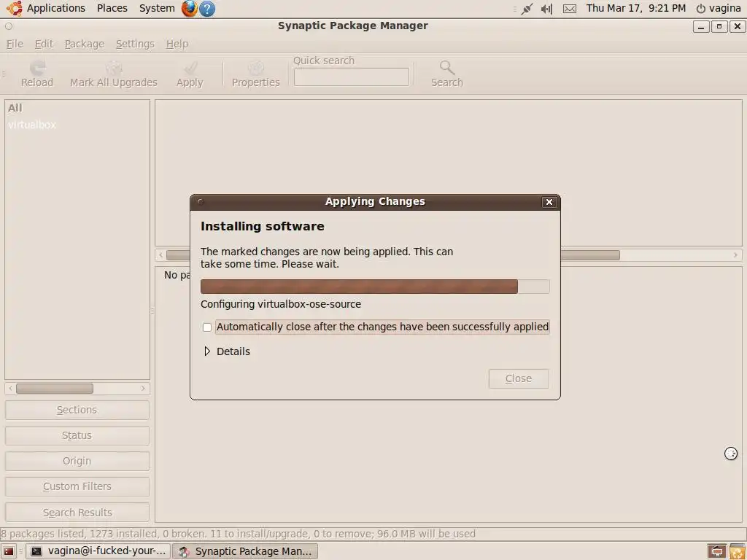Open the System menu
This screenshot has height=560, width=747.
pyautogui.click(x=157, y=8)
